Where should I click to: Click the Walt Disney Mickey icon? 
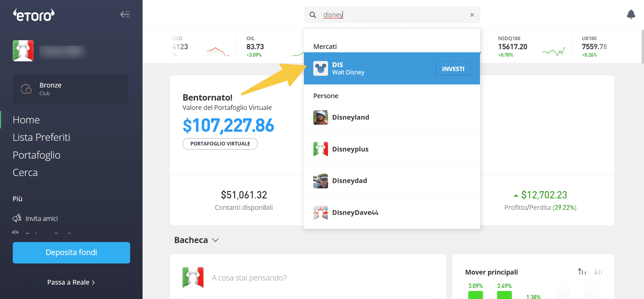[321, 68]
